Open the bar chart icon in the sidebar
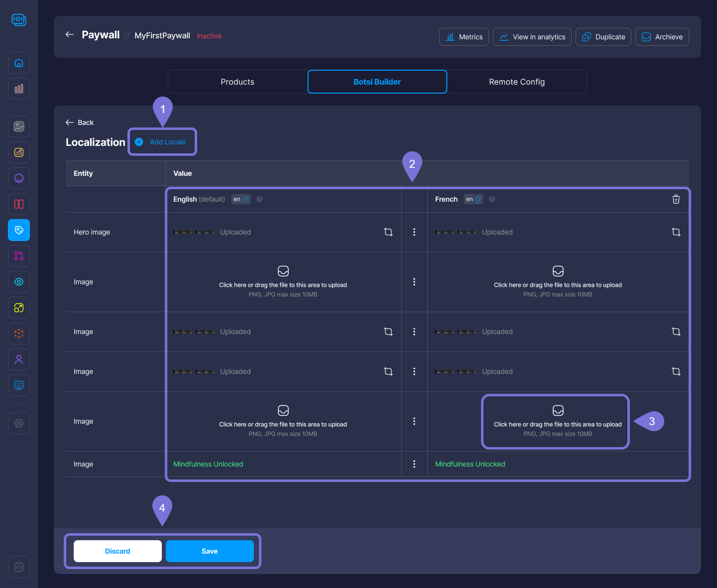717x588 pixels. pos(19,89)
